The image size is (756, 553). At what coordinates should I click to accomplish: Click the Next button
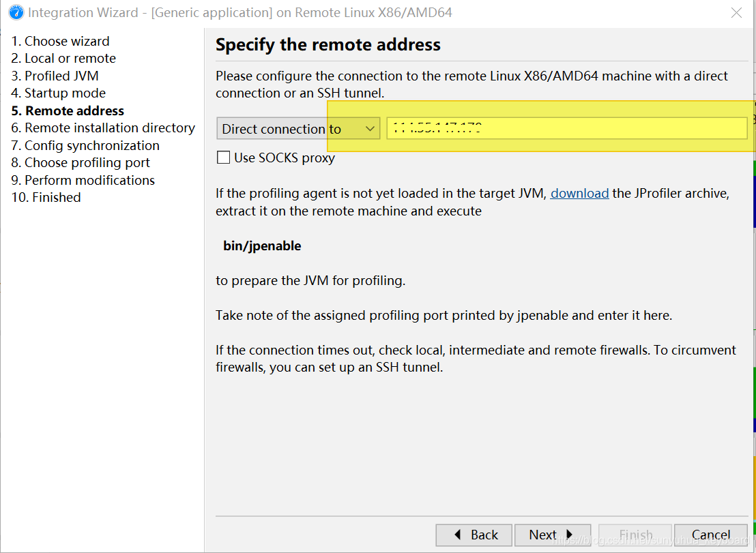553,535
